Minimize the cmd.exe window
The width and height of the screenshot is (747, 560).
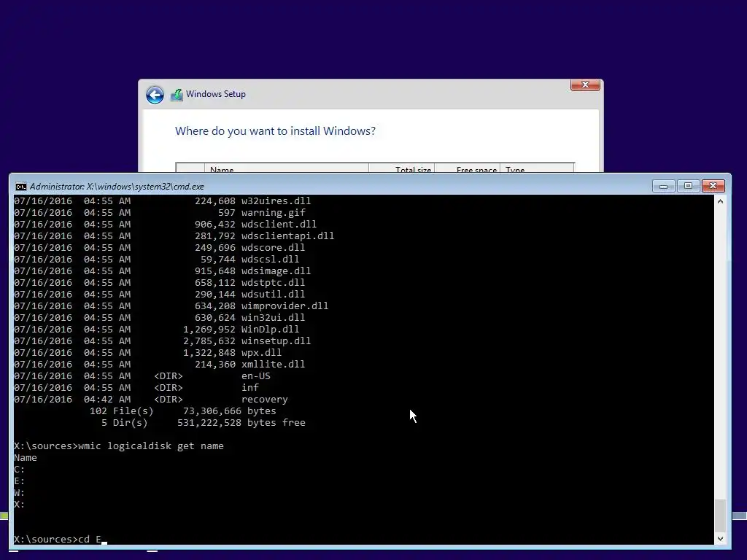click(663, 186)
